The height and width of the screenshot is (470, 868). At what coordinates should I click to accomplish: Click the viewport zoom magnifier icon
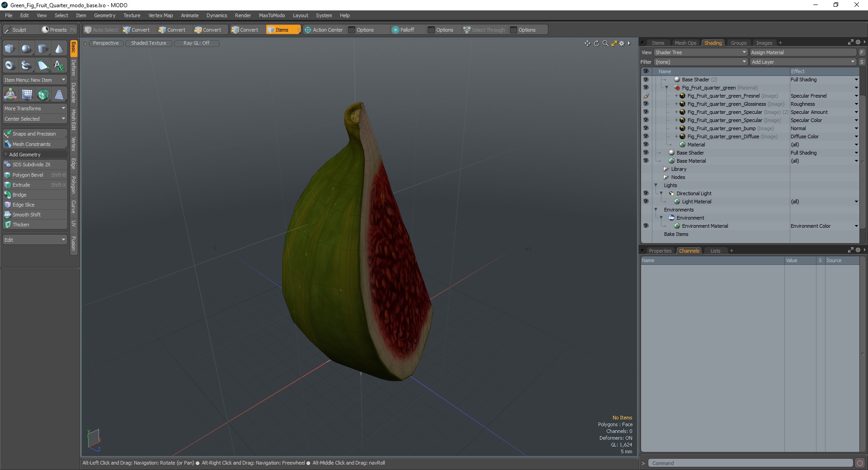[605, 43]
